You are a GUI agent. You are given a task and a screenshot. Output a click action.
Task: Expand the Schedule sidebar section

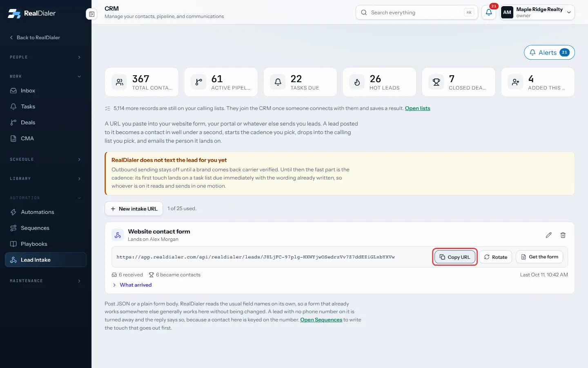point(45,159)
